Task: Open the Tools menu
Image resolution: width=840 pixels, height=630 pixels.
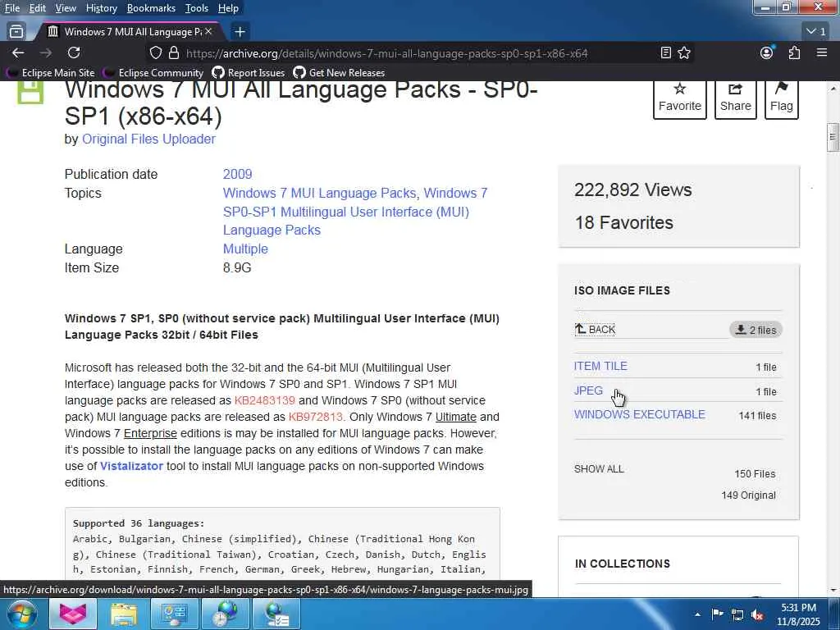Action: click(x=197, y=8)
